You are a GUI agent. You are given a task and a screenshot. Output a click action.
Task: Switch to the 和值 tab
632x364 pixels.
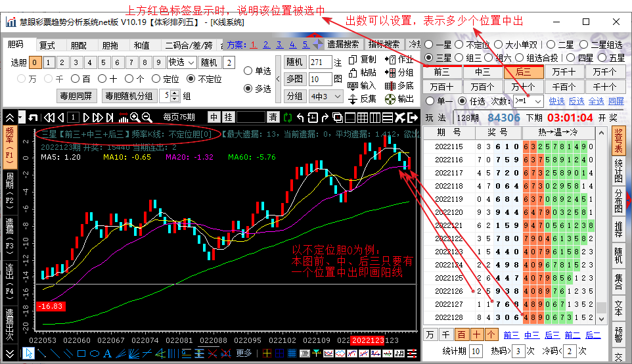(x=141, y=45)
